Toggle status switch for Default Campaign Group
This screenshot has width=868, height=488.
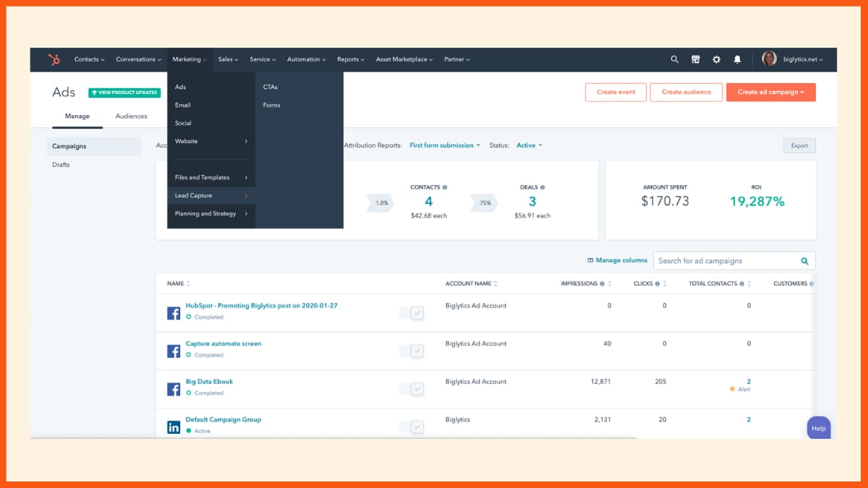(x=412, y=427)
